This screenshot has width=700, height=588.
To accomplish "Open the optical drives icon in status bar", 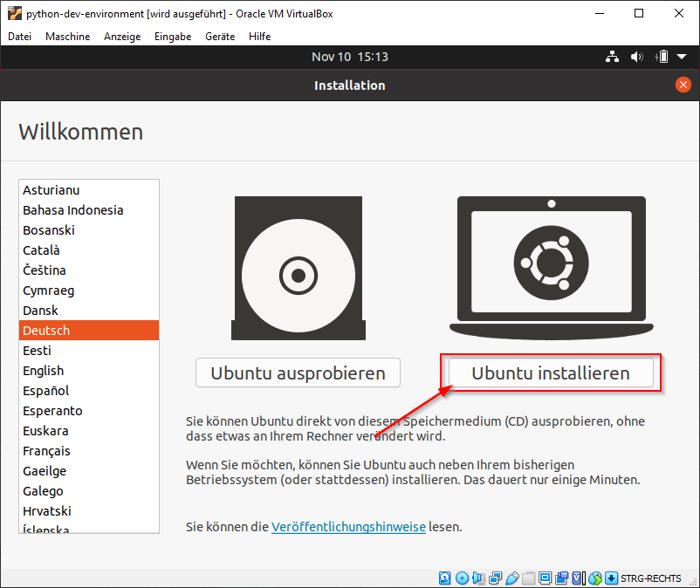I will pyautogui.click(x=462, y=578).
